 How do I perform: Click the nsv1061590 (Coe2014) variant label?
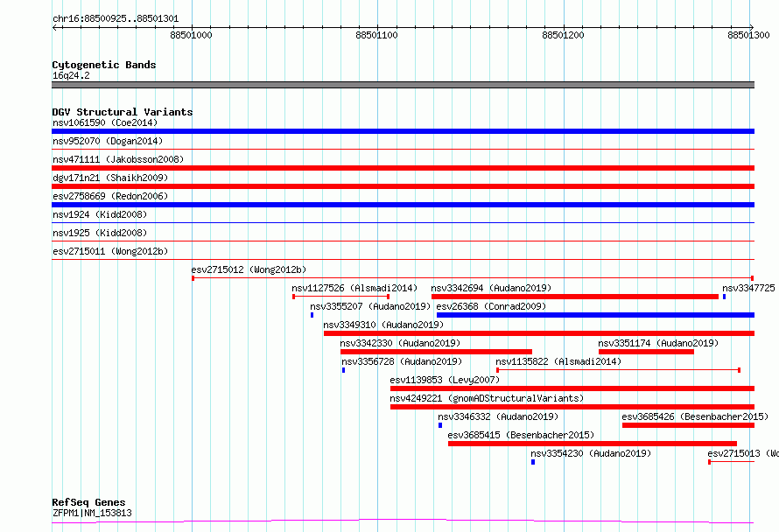click(x=105, y=122)
